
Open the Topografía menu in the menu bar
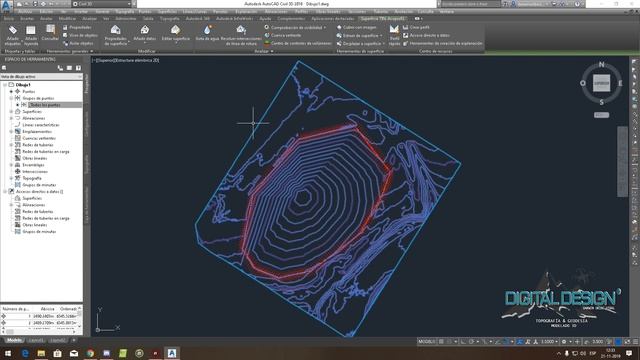coord(124,12)
